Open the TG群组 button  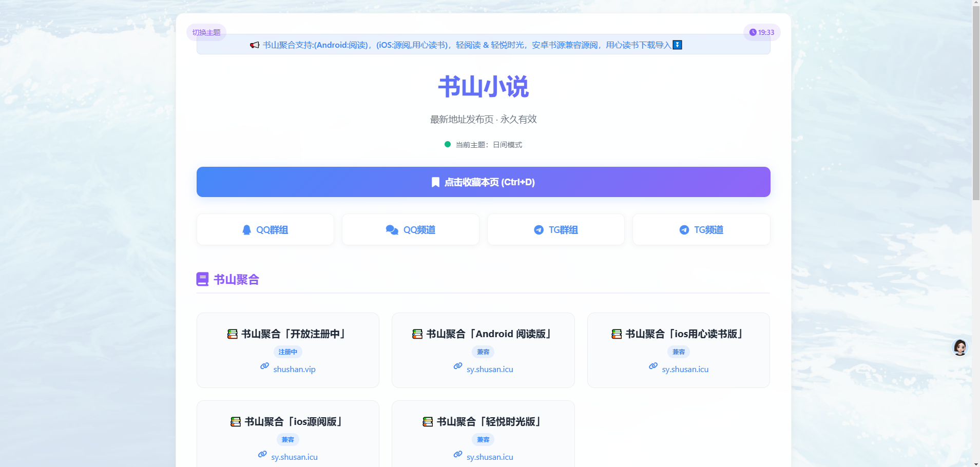tap(556, 229)
